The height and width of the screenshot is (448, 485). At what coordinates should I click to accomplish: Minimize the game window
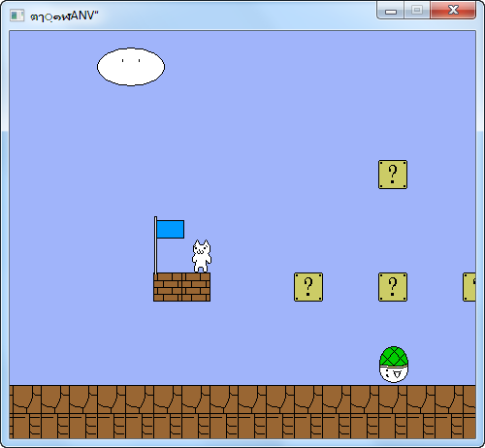(x=391, y=11)
